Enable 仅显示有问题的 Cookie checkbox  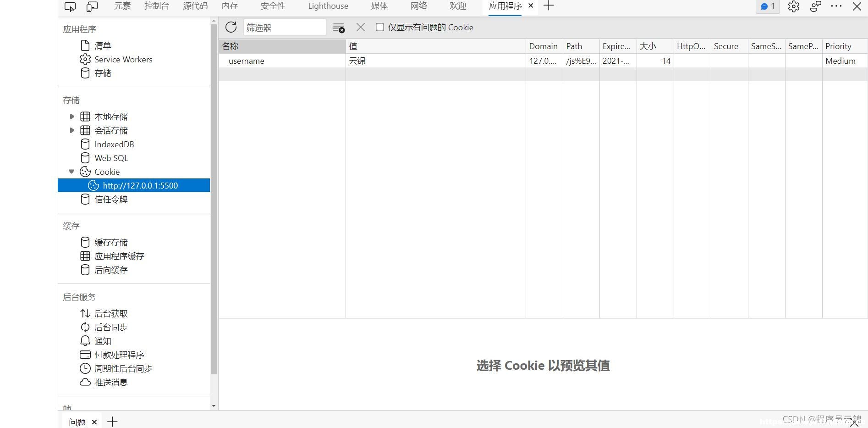[x=380, y=27]
